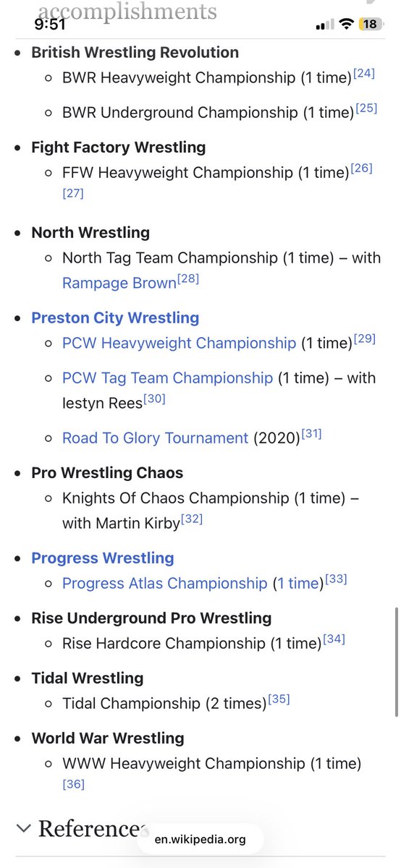
Task: Open citation 33 after Progress Atlas Championship
Action: click(337, 579)
